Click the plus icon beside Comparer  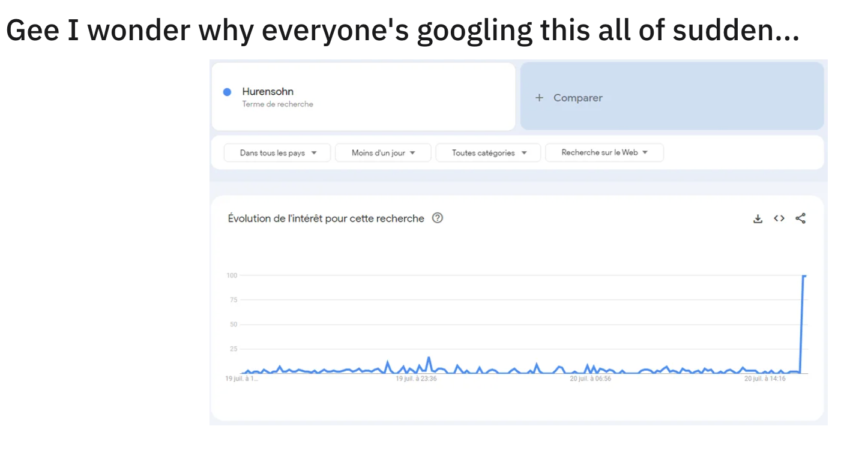point(539,98)
